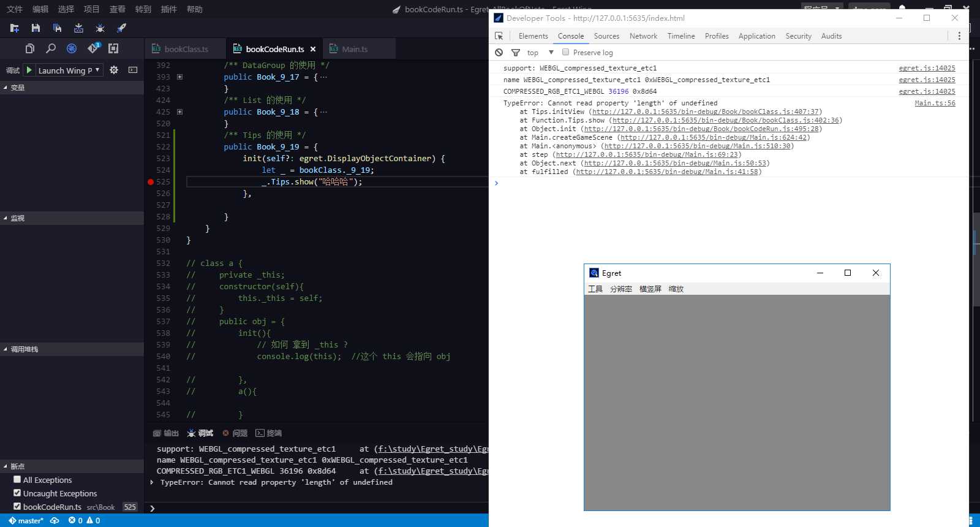The width and height of the screenshot is (980, 527).
Task: Open egret.js:14025 link on support line
Action: coord(927,68)
